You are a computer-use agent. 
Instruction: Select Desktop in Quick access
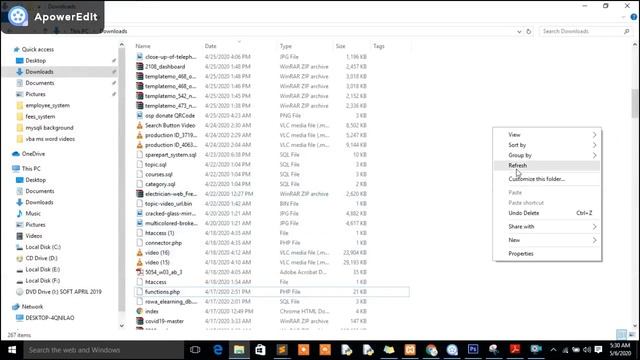click(36, 61)
